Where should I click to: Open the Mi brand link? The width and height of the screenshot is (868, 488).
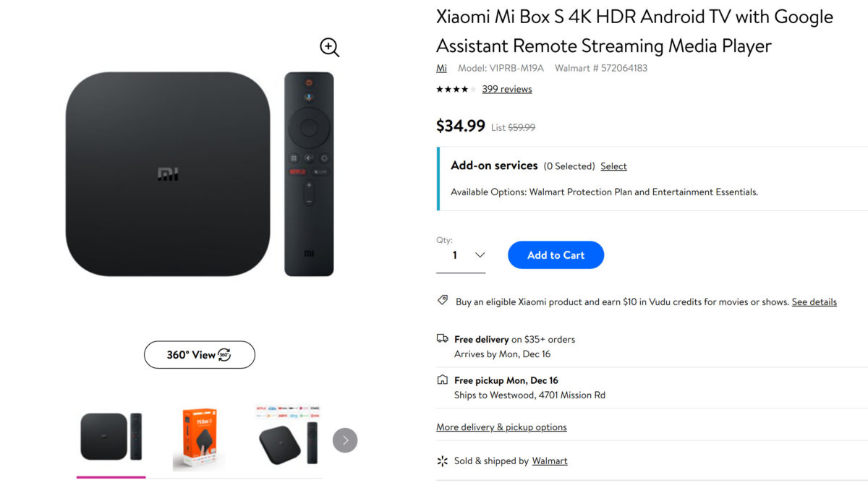coord(441,69)
